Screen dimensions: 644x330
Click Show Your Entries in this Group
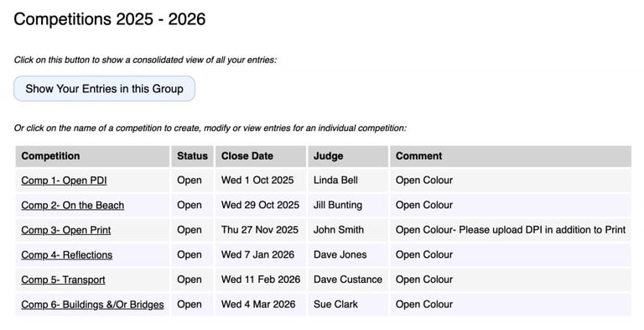pyautogui.click(x=104, y=88)
